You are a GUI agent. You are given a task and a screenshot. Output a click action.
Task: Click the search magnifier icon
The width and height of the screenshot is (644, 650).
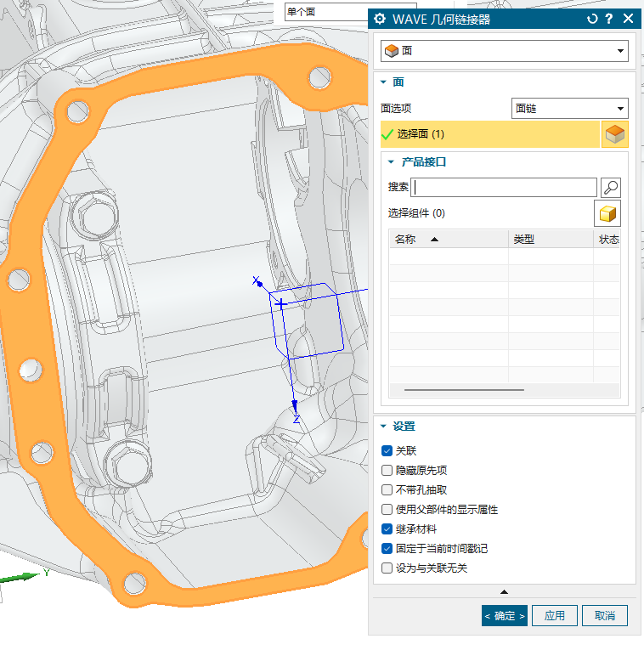(x=610, y=188)
